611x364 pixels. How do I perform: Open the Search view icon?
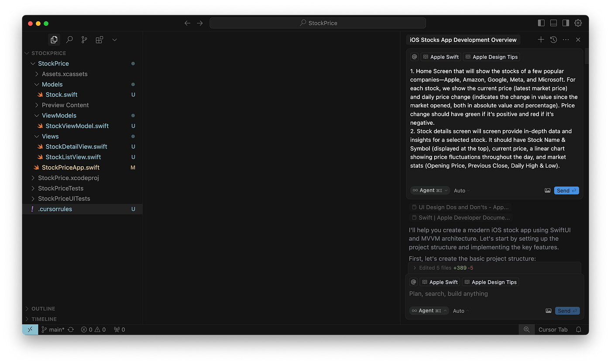click(69, 40)
